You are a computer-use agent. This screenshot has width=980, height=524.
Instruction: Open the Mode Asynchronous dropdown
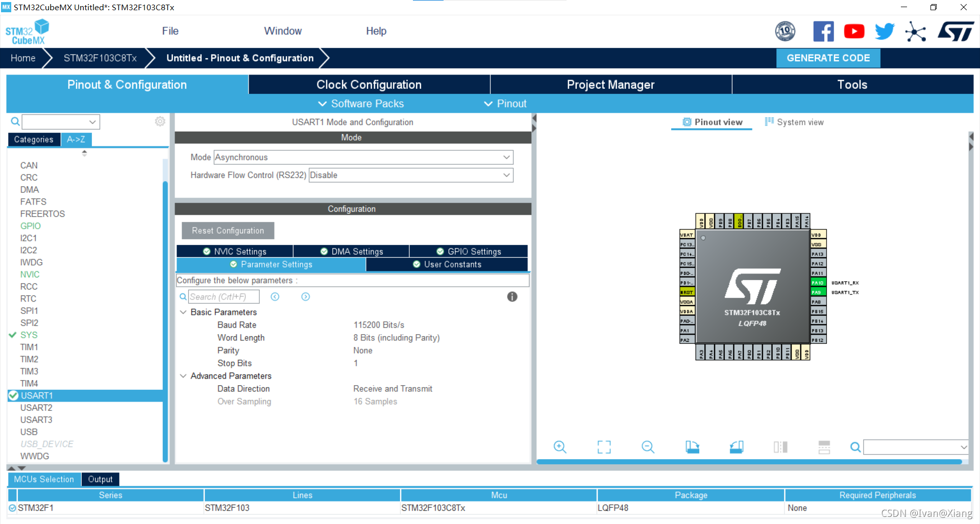363,157
